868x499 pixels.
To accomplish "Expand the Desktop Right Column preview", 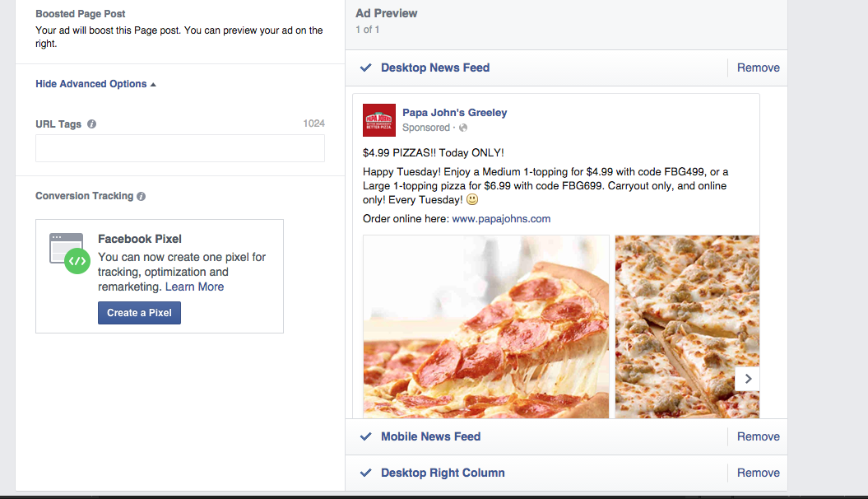I will [443, 473].
